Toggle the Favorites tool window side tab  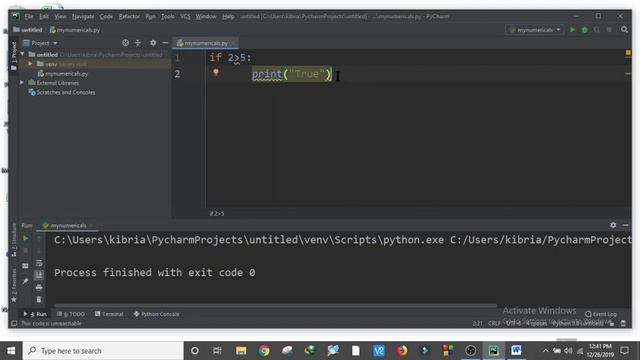click(x=13, y=285)
